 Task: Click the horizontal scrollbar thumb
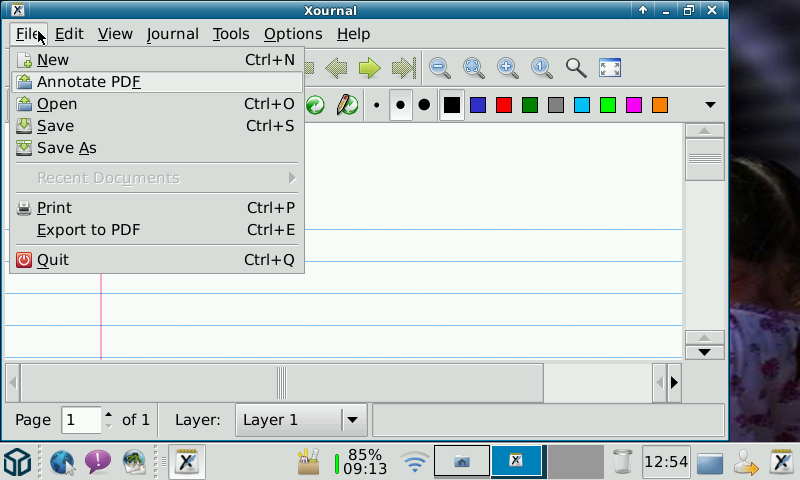point(282,383)
